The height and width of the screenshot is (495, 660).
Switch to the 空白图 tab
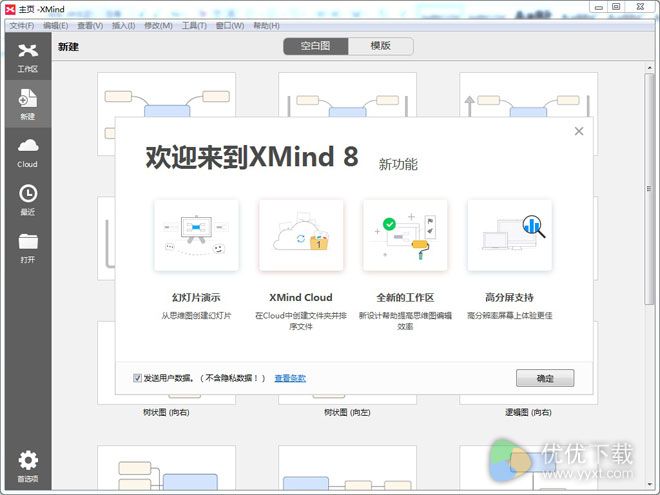tap(316, 46)
